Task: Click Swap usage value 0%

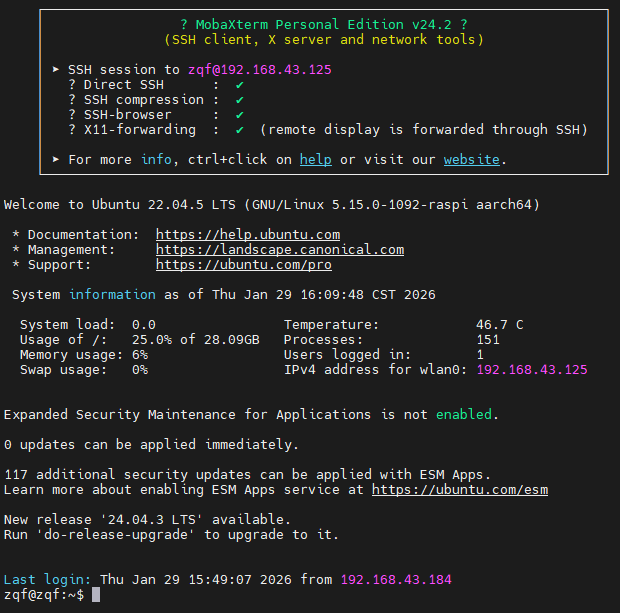Action: pos(140,370)
